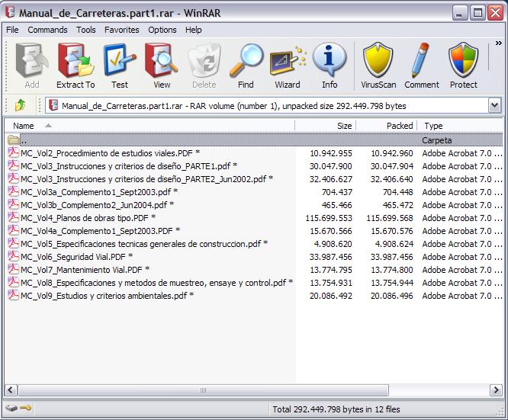Click PDF icon of MC_Vol7_Mantenimiento Vial

click(13, 269)
